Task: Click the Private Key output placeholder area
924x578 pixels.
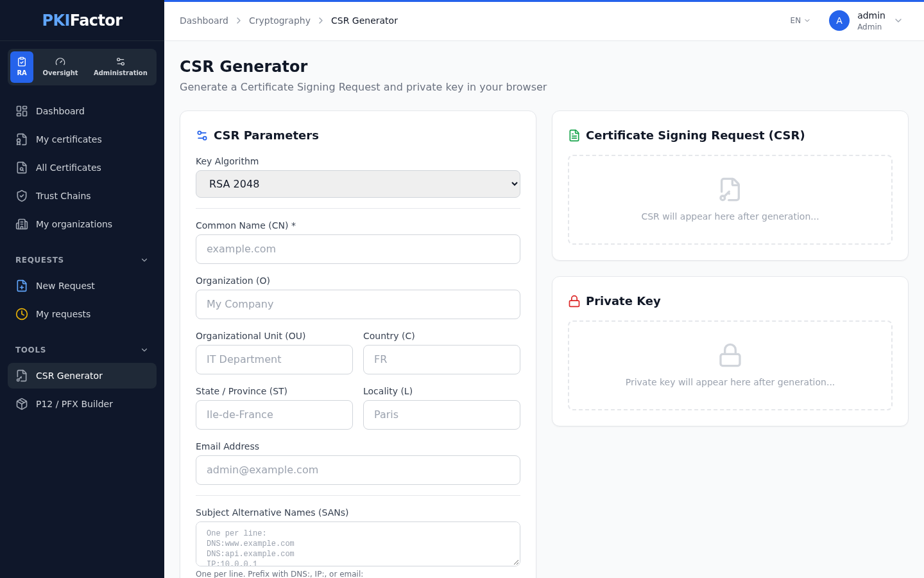Action: [730, 365]
